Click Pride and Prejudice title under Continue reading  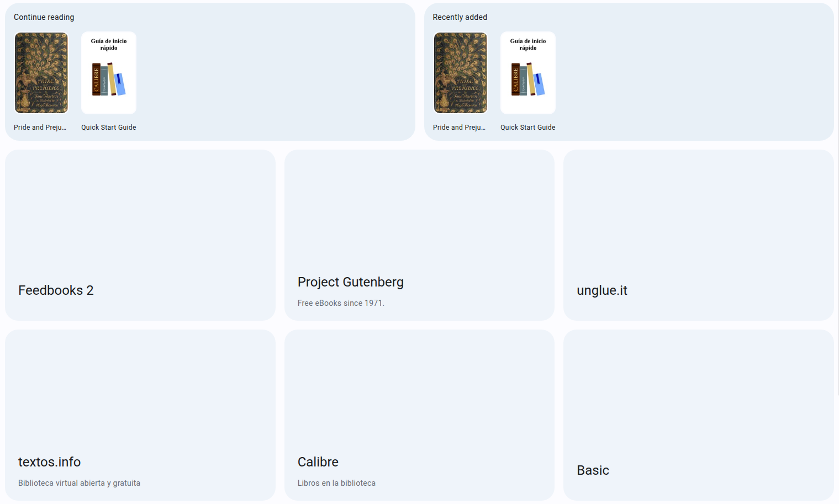(x=40, y=128)
